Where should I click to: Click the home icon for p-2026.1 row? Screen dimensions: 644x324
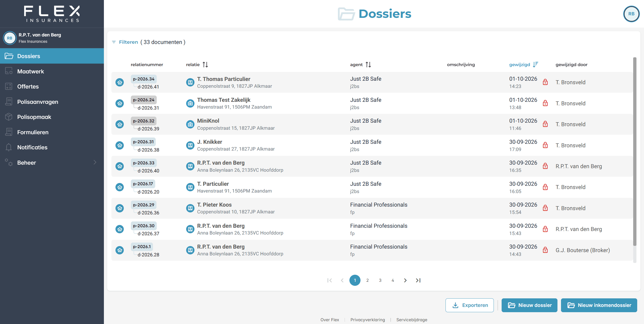point(120,250)
